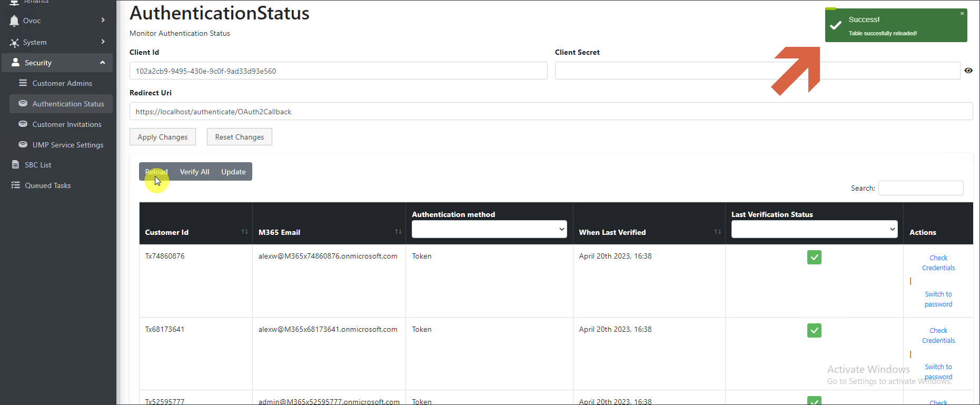This screenshot has height=405, width=980.
Task: Open the Queued Tasks page
Action: coord(48,185)
